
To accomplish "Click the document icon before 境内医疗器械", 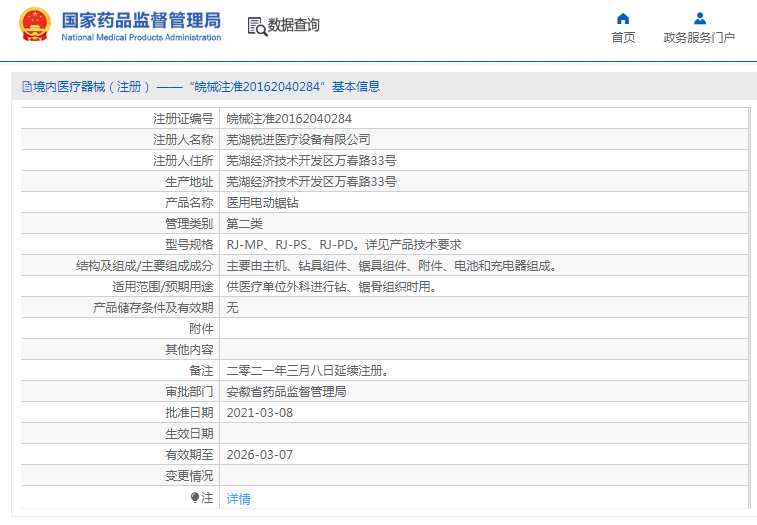I will (27, 87).
